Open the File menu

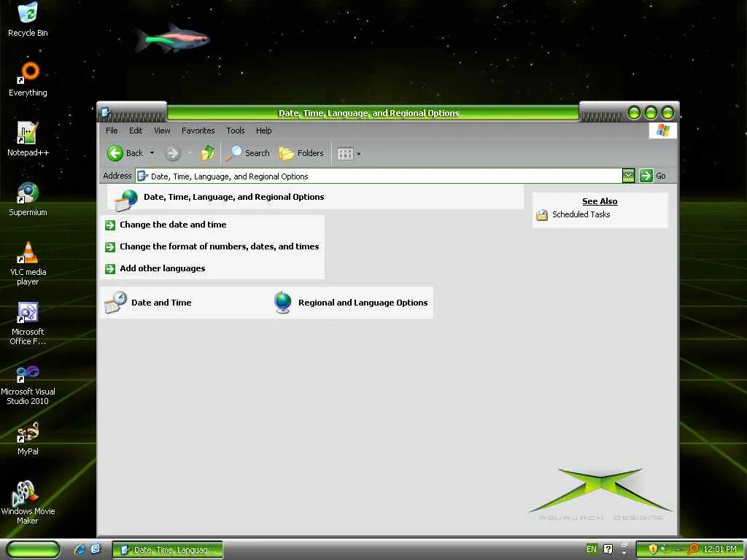click(x=112, y=131)
